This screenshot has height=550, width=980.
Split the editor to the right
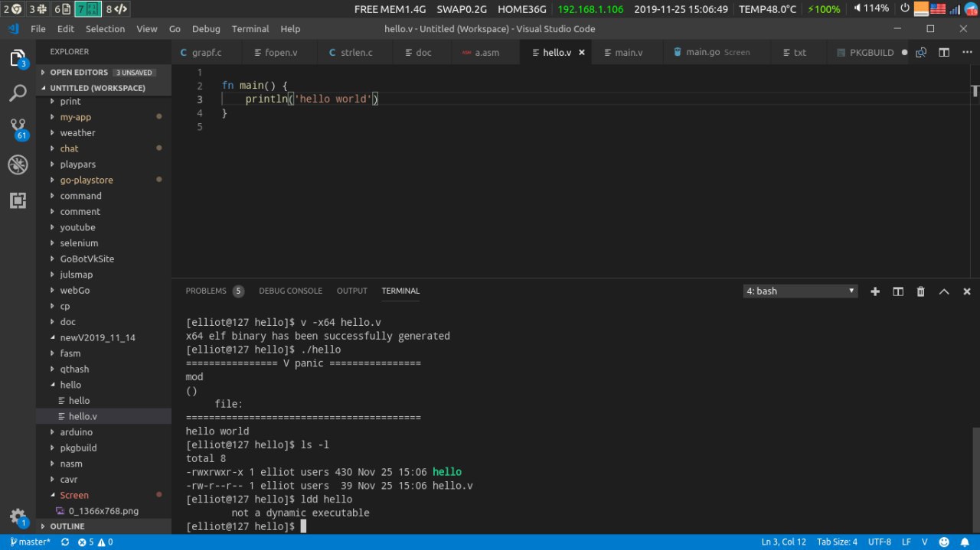[x=944, y=53]
